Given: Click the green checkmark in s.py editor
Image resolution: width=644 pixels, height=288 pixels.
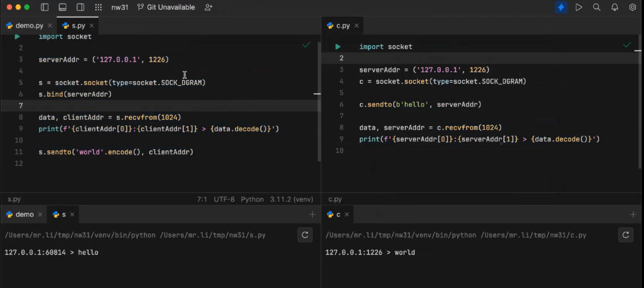Looking at the screenshot, I should pyautogui.click(x=306, y=45).
